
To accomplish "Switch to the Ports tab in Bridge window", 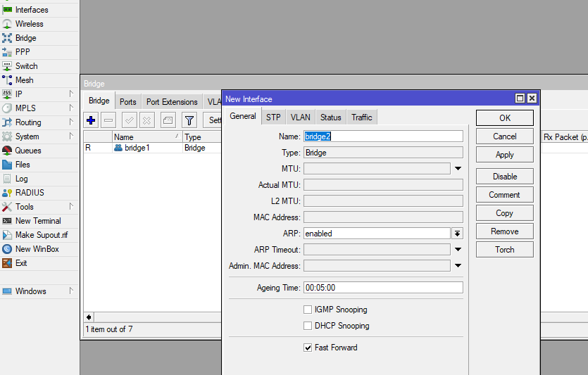I will [128, 102].
